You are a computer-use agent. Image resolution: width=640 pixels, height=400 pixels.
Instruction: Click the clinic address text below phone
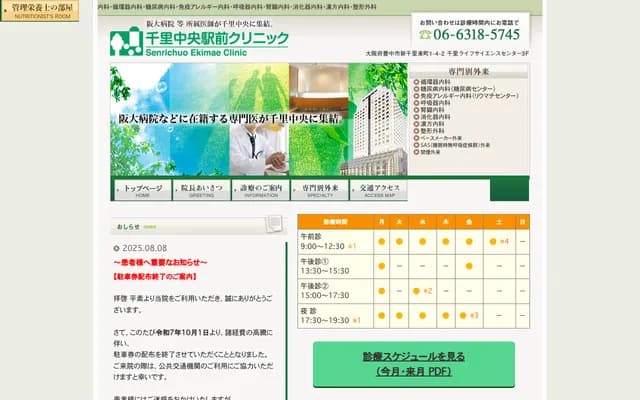coord(447,53)
